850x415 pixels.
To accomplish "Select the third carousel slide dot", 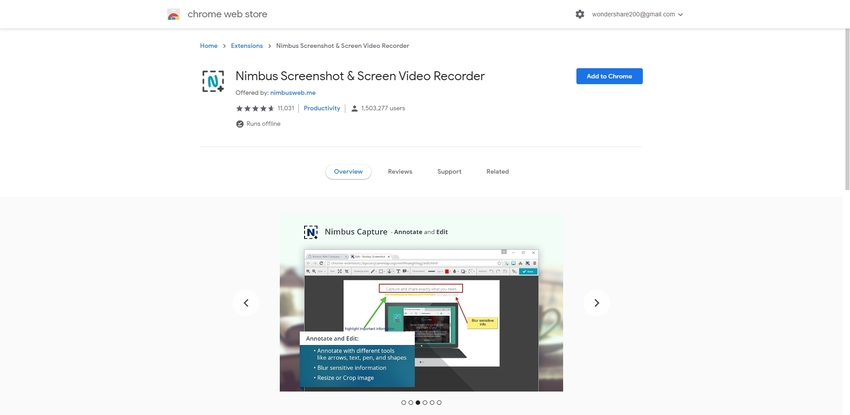I will pyautogui.click(x=418, y=403).
